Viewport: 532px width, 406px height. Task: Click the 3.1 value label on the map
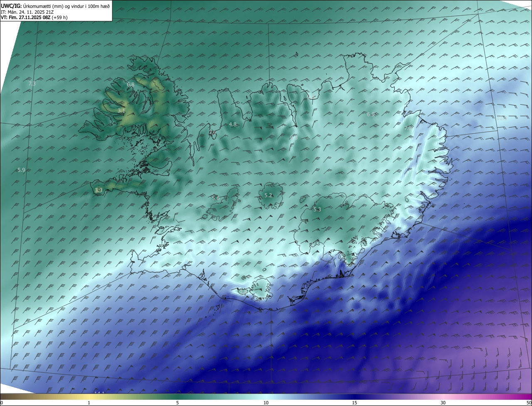121,111
